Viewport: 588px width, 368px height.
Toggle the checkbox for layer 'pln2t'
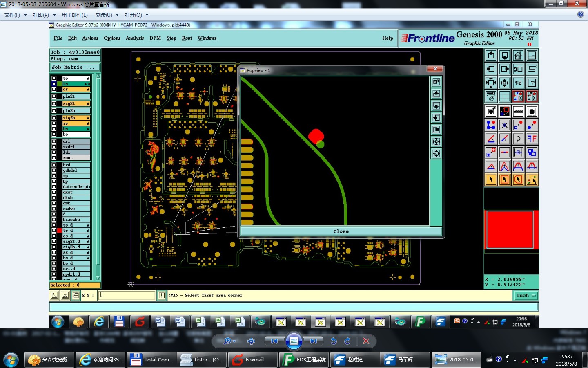click(54, 96)
